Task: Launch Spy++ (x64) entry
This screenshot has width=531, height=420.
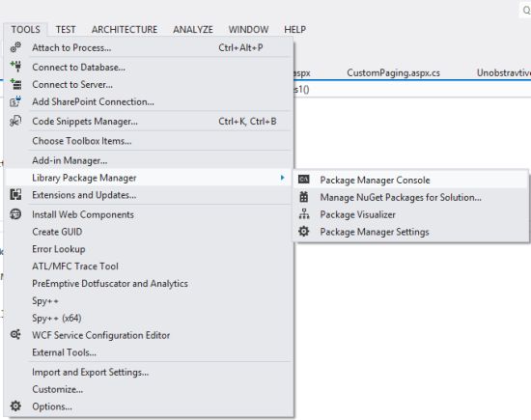Action: pyautogui.click(x=149, y=318)
